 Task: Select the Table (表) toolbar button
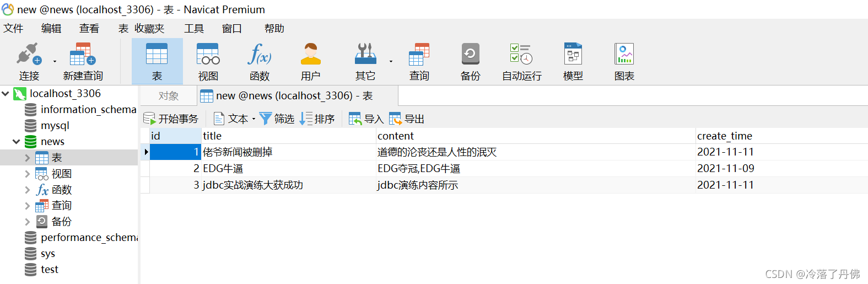157,62
